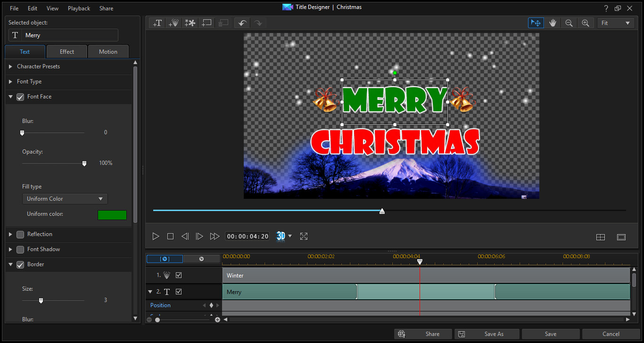644x343 pixels.
Task: Click the undo arrow icon
Action: pos(242,23)
